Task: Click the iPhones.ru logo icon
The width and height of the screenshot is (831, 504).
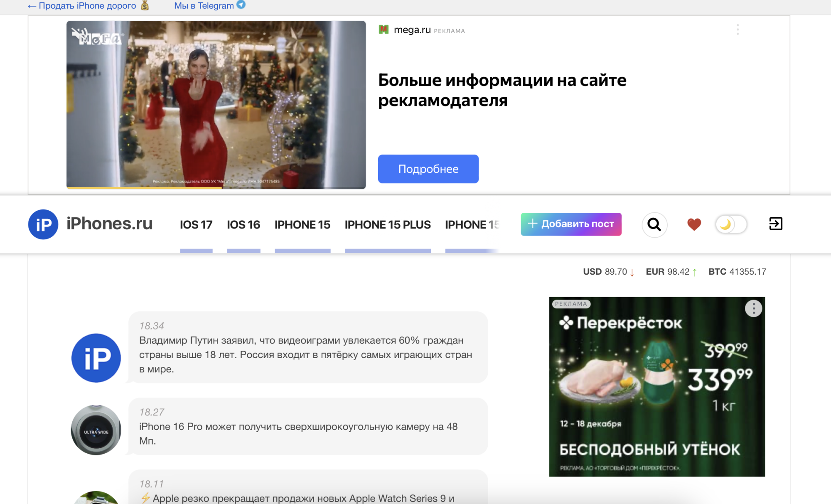Action: point(43,224)
